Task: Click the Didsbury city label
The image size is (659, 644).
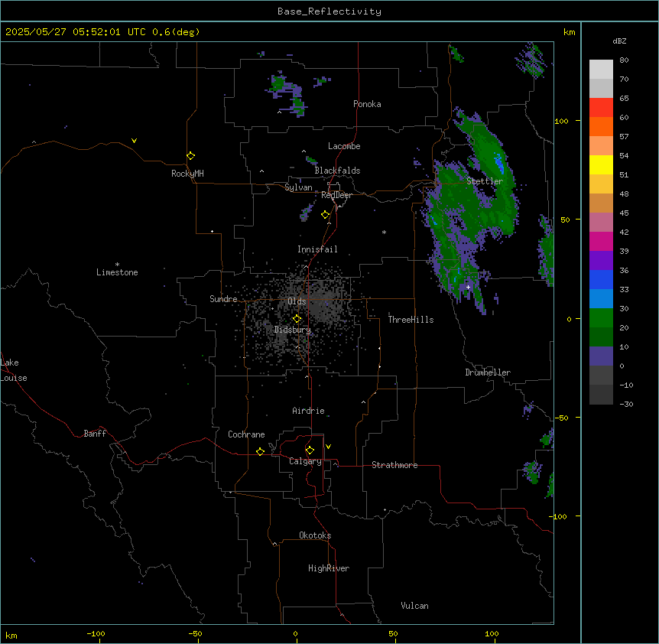Action: tap(293, 330)
